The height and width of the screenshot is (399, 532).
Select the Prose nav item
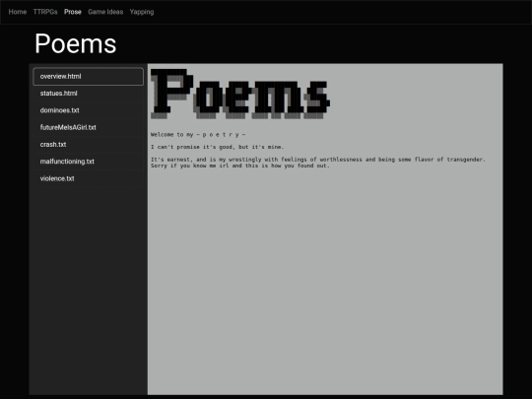pos(73,12)
